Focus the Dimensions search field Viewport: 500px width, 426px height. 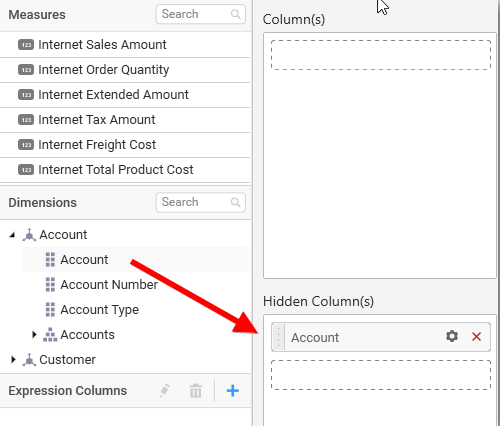coord(201,202)
